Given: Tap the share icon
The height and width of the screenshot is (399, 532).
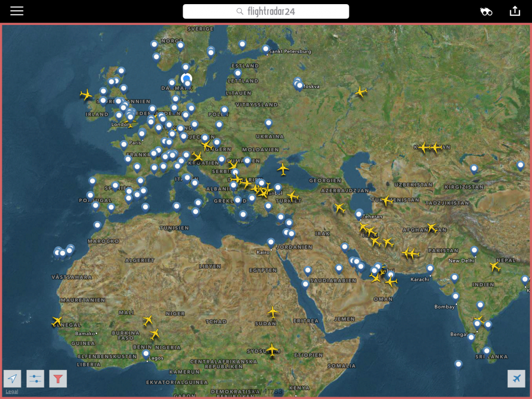Looking at the screenshot, I should point(515,11).
